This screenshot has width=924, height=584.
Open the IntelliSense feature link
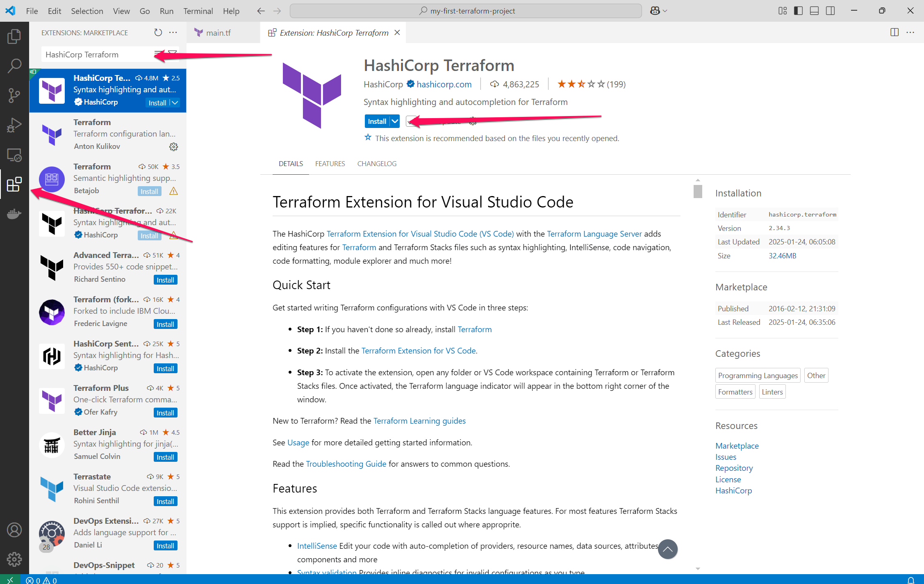(x=317, y=546)
